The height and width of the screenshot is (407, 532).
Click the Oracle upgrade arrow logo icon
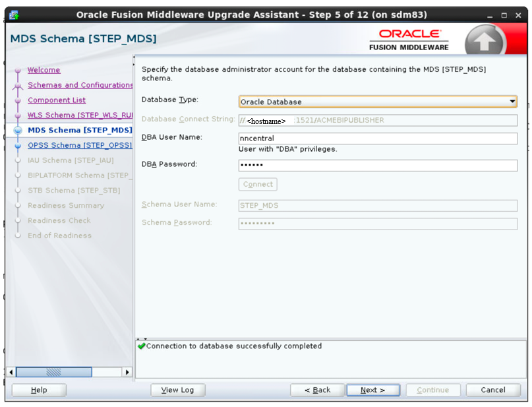(x=485, y=41)
